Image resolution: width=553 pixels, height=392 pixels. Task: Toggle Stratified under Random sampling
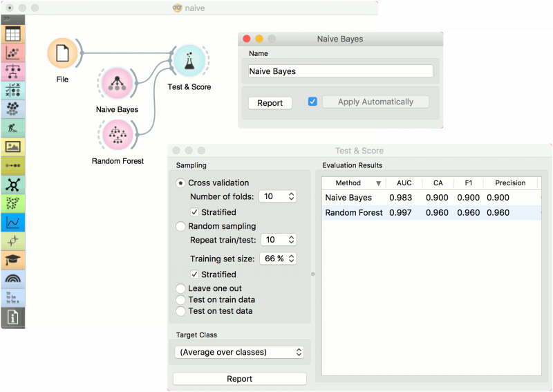click(194, 274)
